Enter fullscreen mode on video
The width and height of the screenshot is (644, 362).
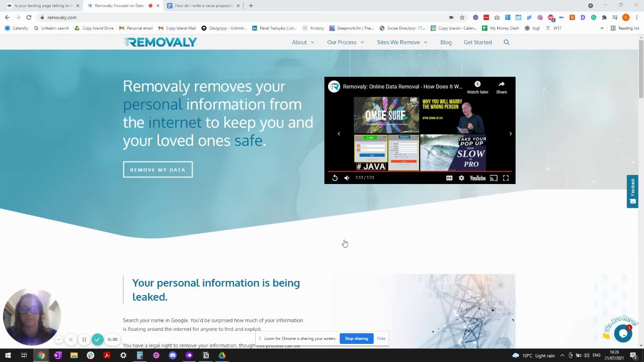[x=506, y=178]
